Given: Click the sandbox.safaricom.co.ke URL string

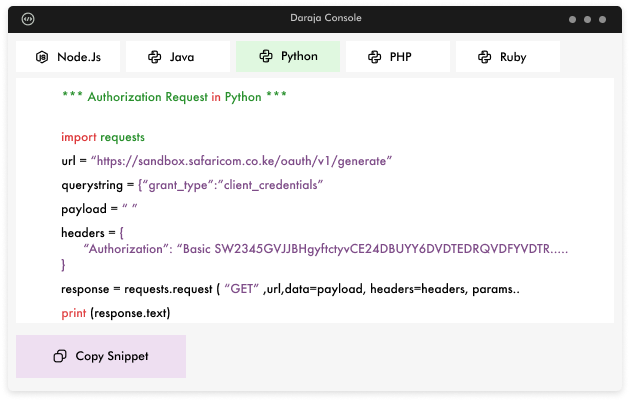Looking at the screenshot, I should coord(241,161).
